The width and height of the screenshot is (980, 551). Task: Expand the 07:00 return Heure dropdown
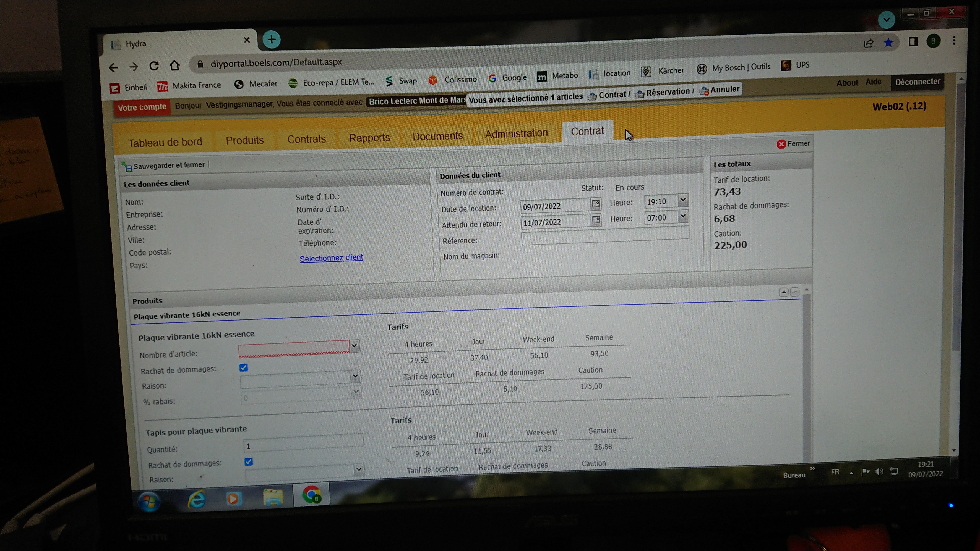pyautogui.click(x=683, y=216)
